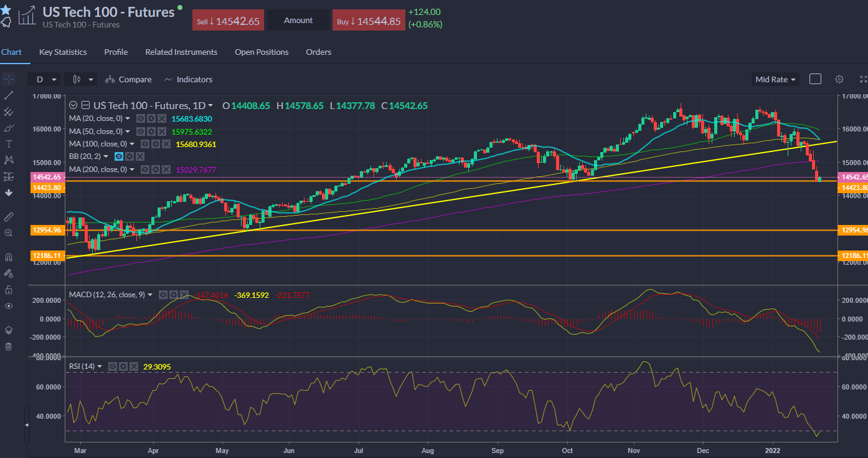The width and height of the screenshot is (868, 458).
Task: Open the Mid Rate price type dropdown
Action: coord(776,79)
